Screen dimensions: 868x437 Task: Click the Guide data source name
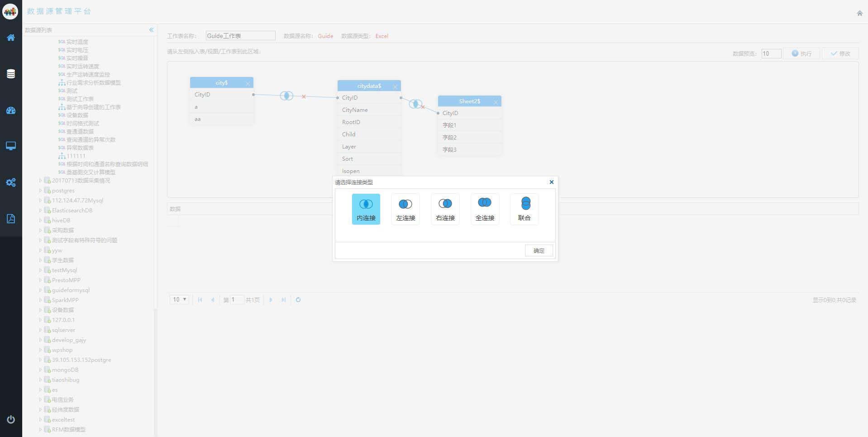click(325, 36)
